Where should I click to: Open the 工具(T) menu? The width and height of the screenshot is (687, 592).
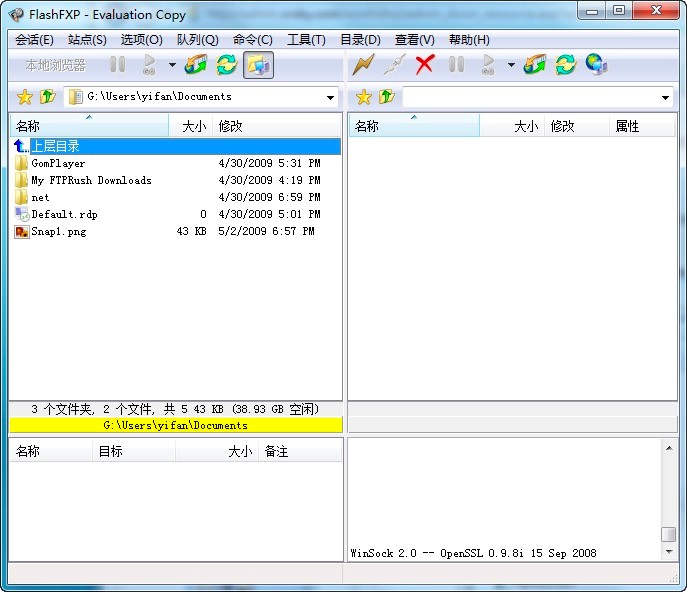[306, 40]
